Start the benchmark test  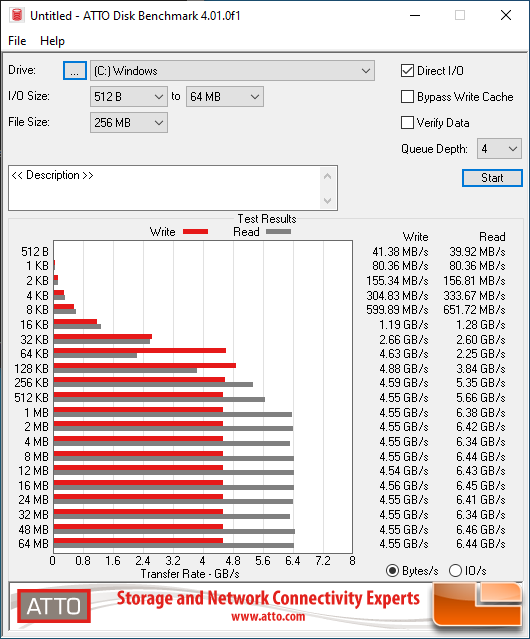point(492,178)
